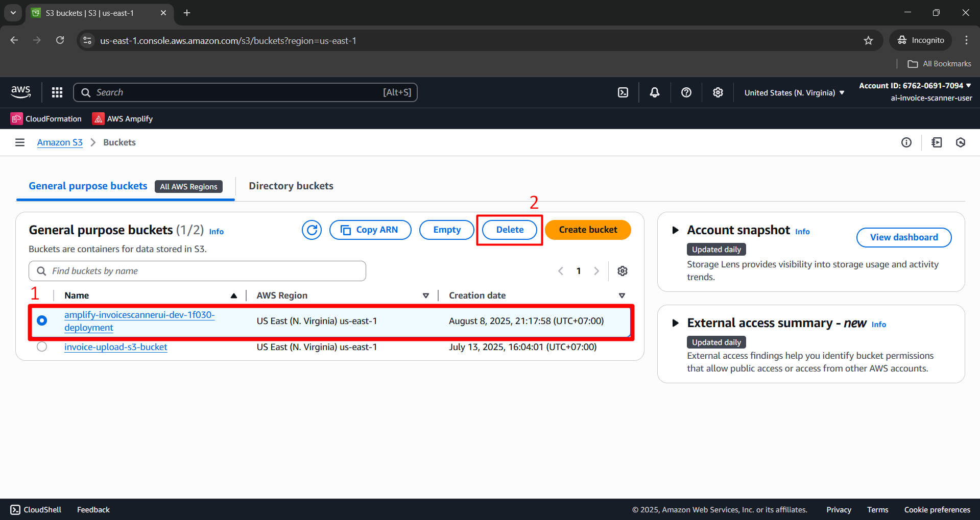Open the Account ID dropdown menu

tap(915, 86)
